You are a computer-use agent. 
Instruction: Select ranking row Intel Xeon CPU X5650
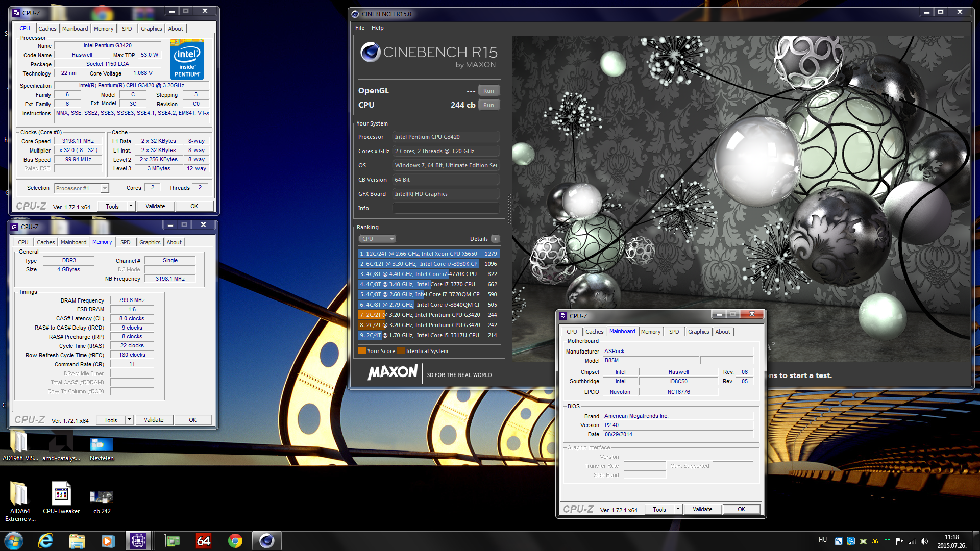(x=428, y=254)
